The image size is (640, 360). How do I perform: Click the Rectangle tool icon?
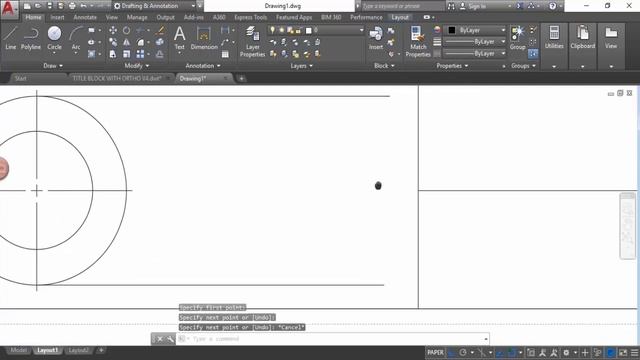91,30
